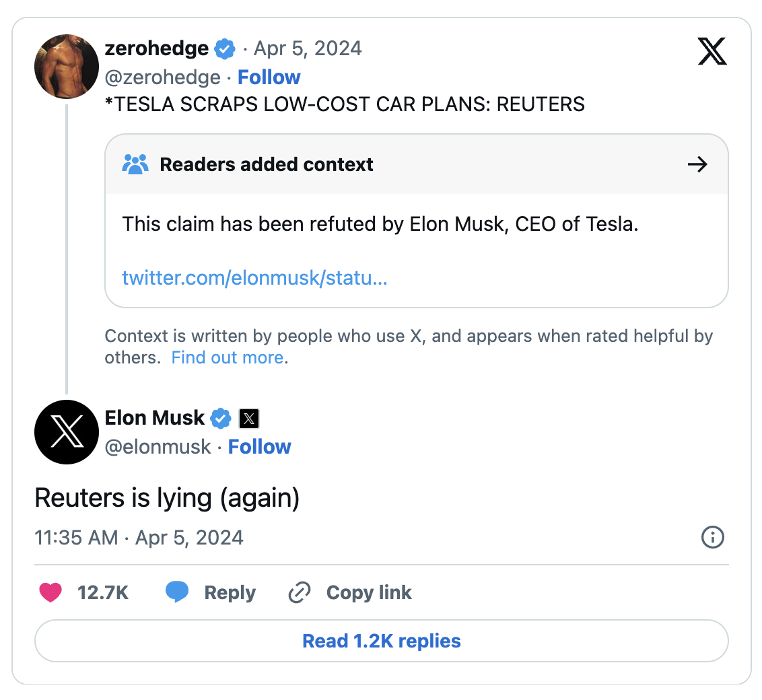
Task: Click Elon Musk's blue verified badge
Action: click(x=220, y=418)
